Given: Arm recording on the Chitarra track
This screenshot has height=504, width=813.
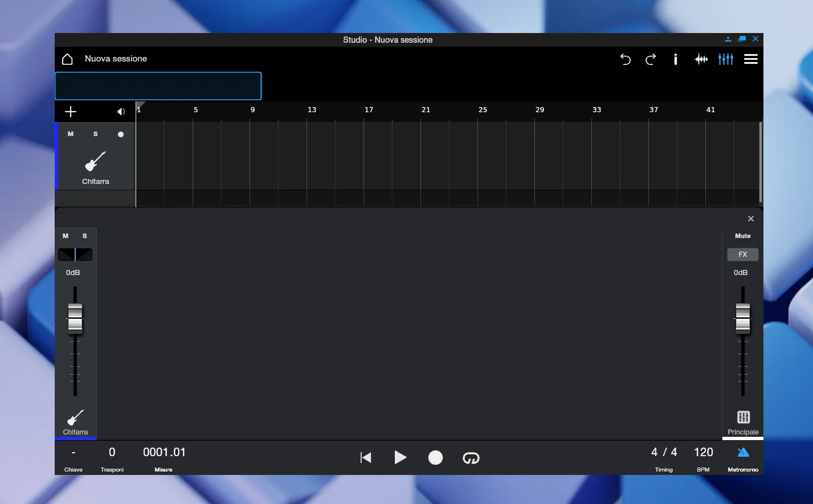Looking at the screenshot, I should [121, 134].
